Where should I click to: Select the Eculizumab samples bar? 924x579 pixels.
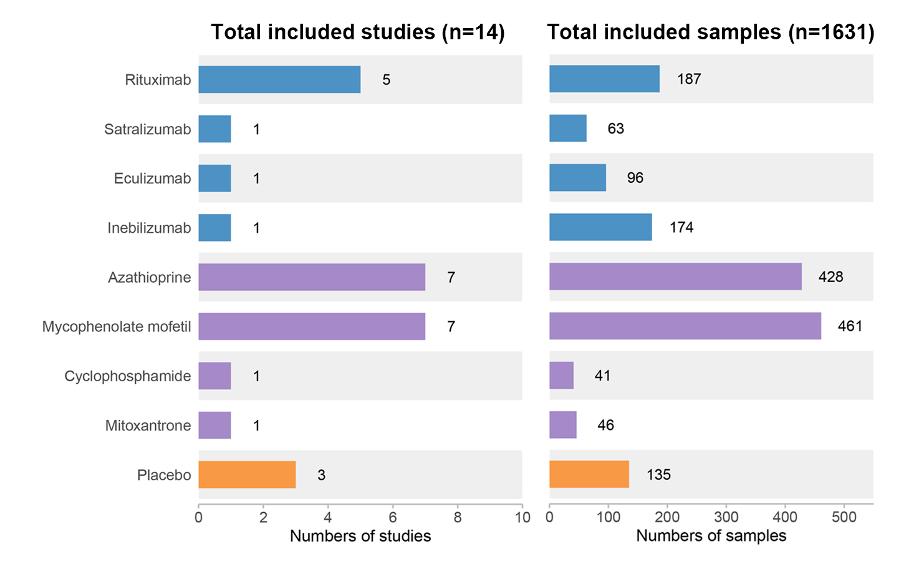click(x=577, y=178)
